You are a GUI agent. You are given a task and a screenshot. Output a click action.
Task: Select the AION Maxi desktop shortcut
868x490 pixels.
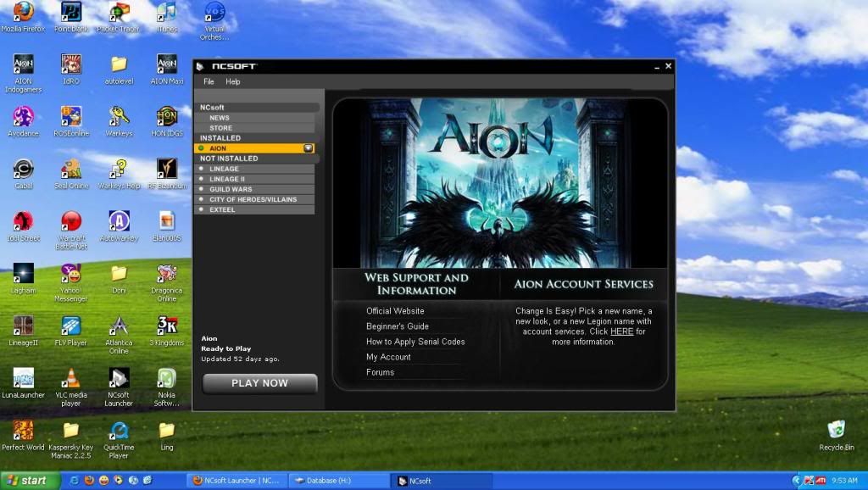[x=167, y=70]
